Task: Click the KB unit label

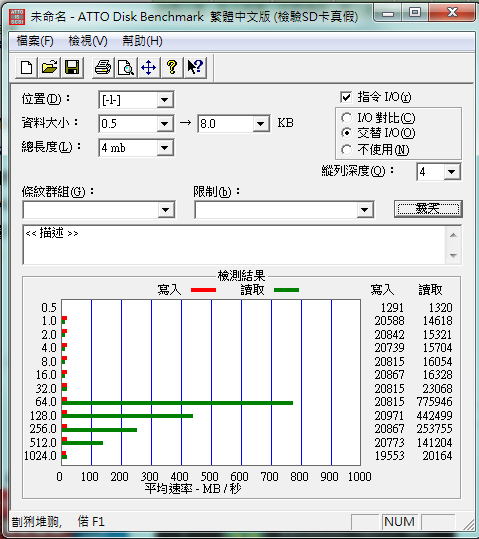Action: pyautogui.click(x=285, y=123)
